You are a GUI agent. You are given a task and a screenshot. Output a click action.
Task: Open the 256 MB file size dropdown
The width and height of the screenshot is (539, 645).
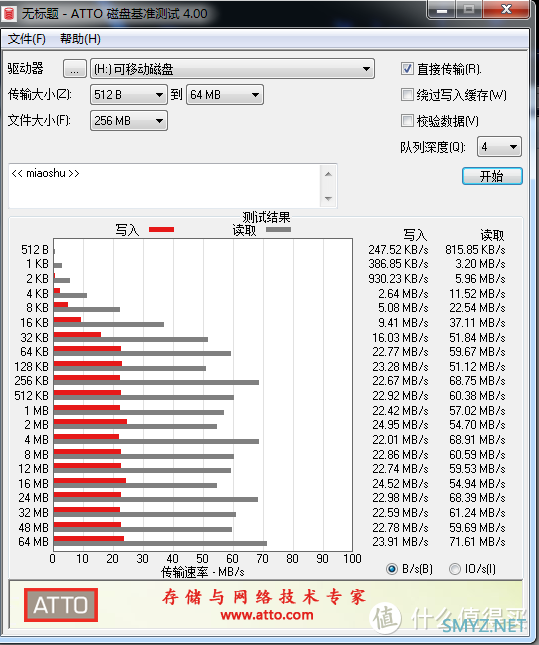point(129,121)
